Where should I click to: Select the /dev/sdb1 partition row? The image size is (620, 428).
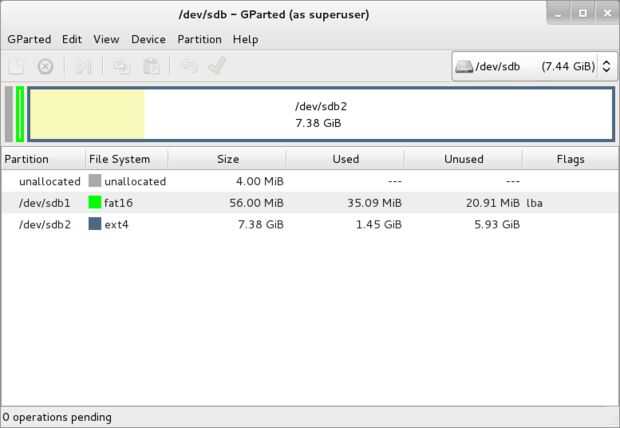click(310, 203)
